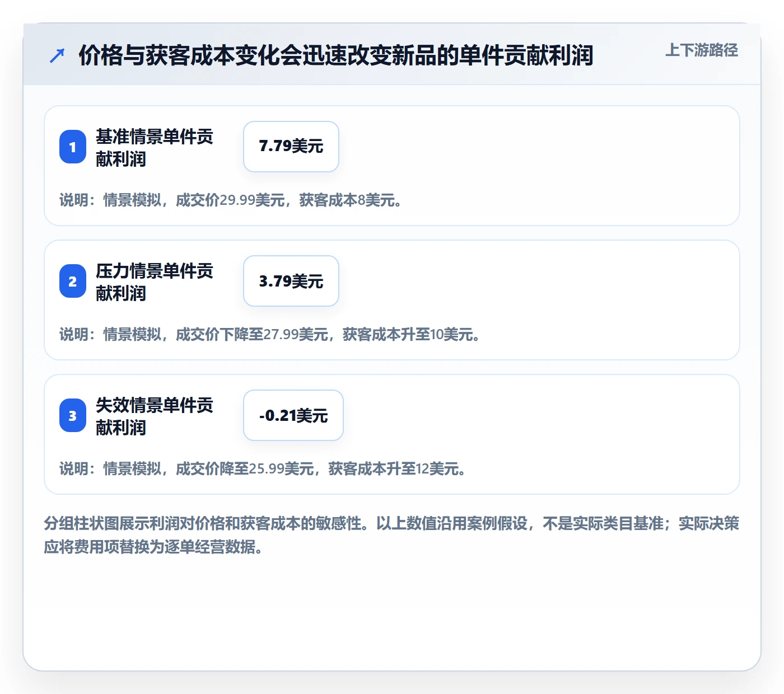Click the note mentioning 成交价29.99美元
The width and height of the screenshot is (784, 694).
tap(231, 200)
